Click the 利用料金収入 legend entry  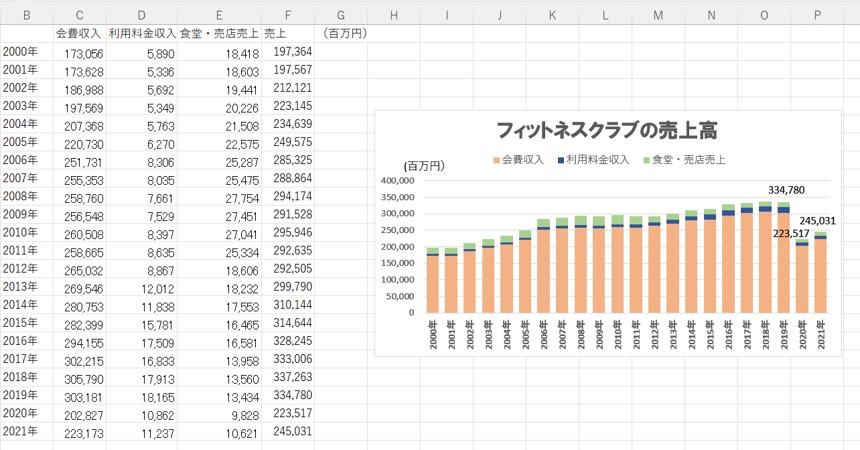(x=593, y=160)
